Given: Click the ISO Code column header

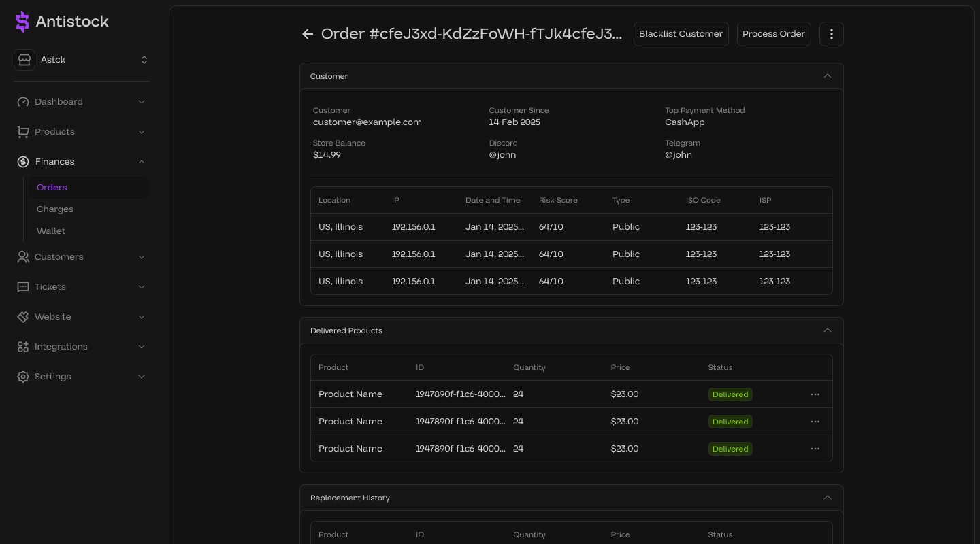Looking at the screenshot, I should coord(703,201).
